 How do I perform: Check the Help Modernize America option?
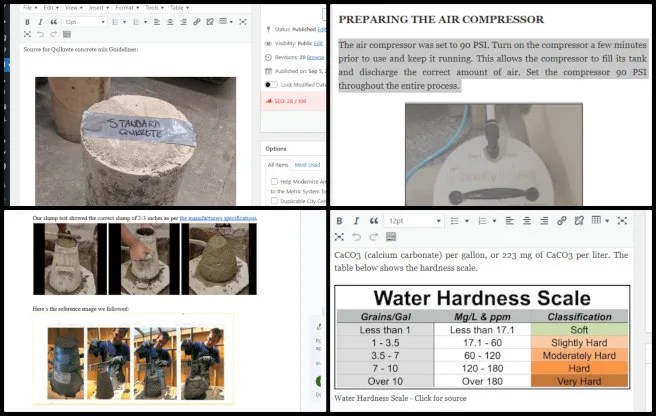pos(274,182)
